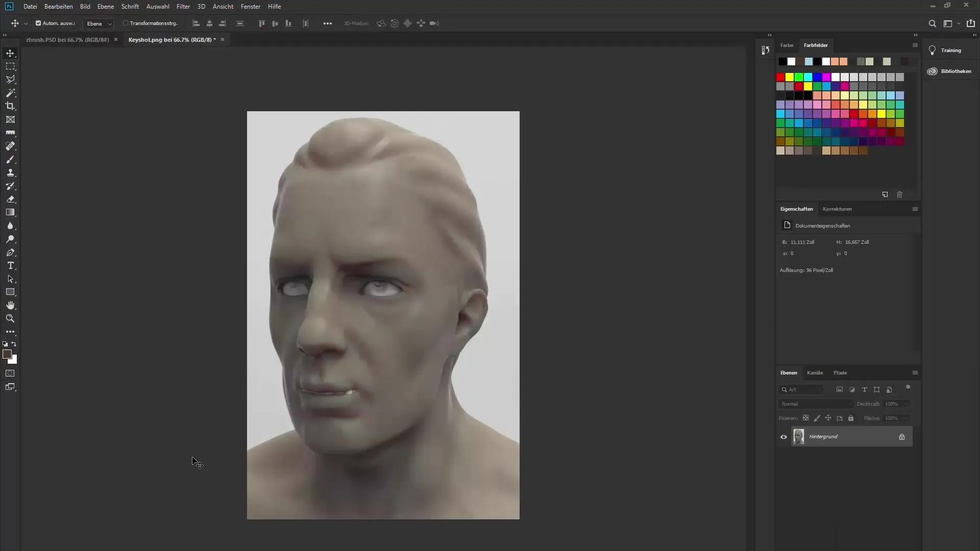980x551 pixels.
Task: Select the Dodge tool
Action: point(10,239)
